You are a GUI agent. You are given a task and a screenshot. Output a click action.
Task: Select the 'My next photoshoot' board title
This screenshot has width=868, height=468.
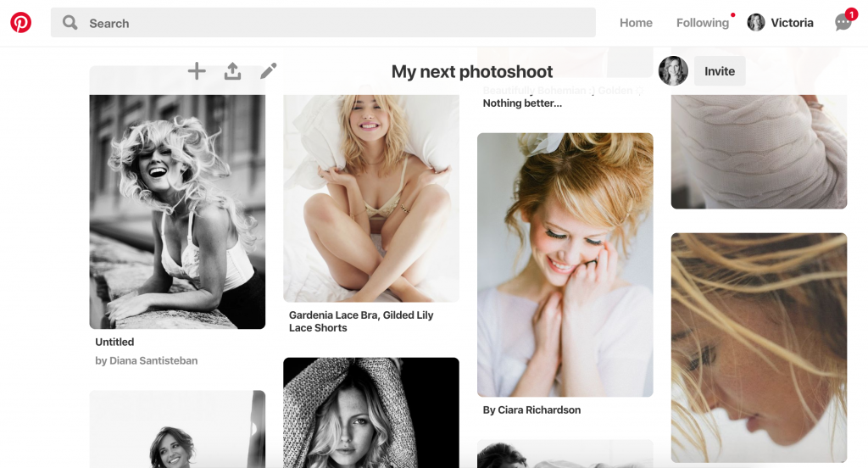[x=472, y=72]
